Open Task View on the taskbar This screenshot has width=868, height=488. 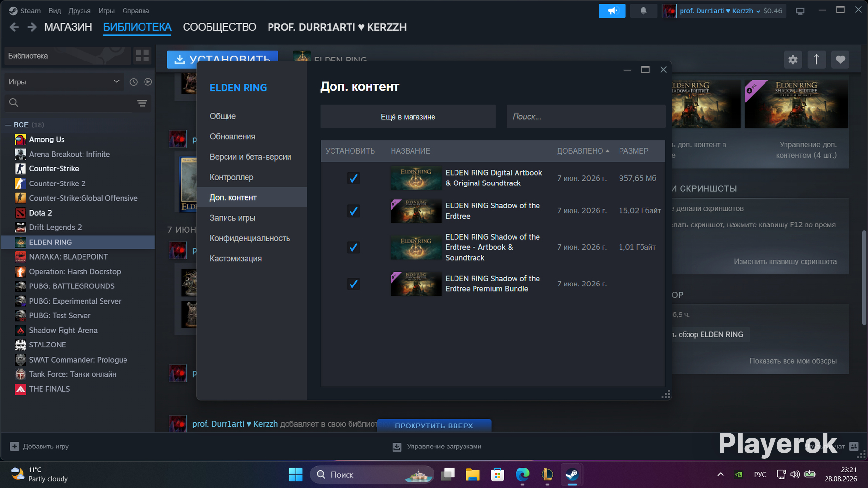[x=448, y=474]
